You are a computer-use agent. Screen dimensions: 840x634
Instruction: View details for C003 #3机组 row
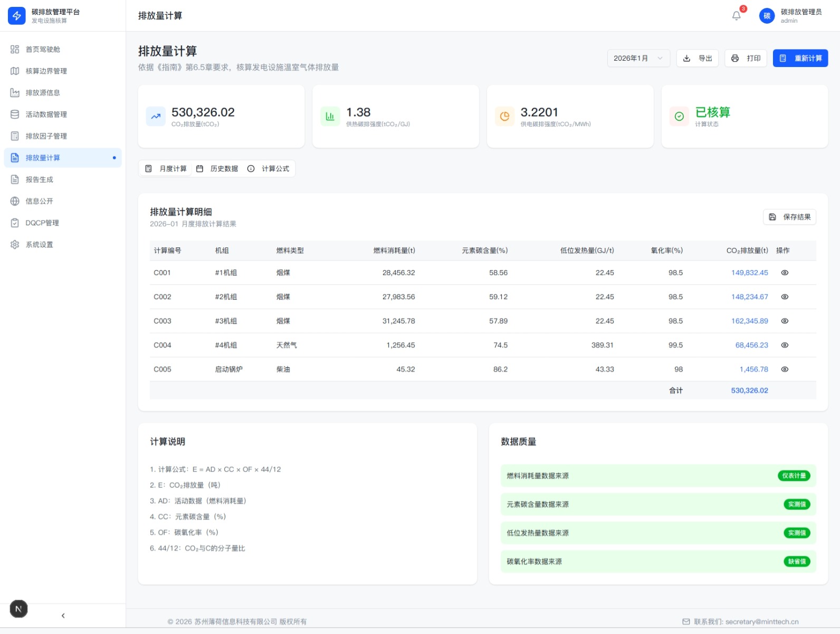click(785, 321)
